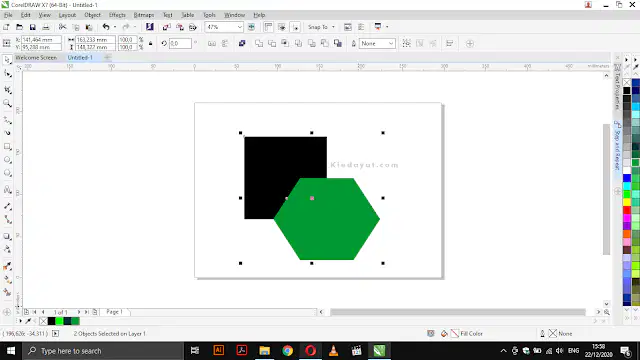Image resolution: width=640 pixels, height=360 pixels.
Task: Expand the Snap To dropdown
Action: coord(321,27)
